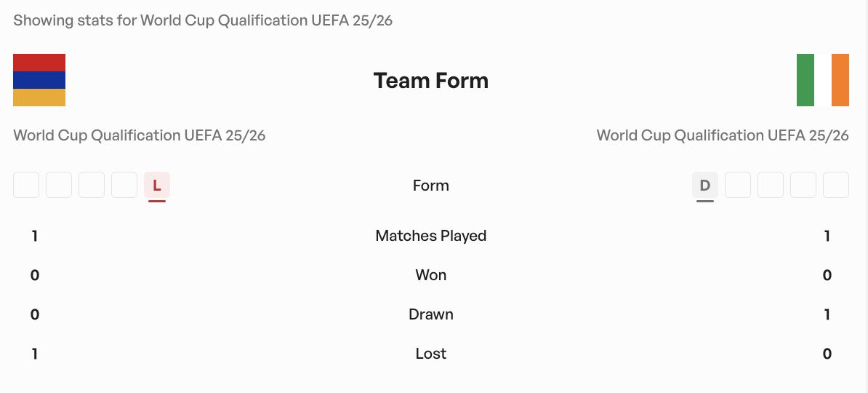Select the red L form badge

tap(156, 185)
